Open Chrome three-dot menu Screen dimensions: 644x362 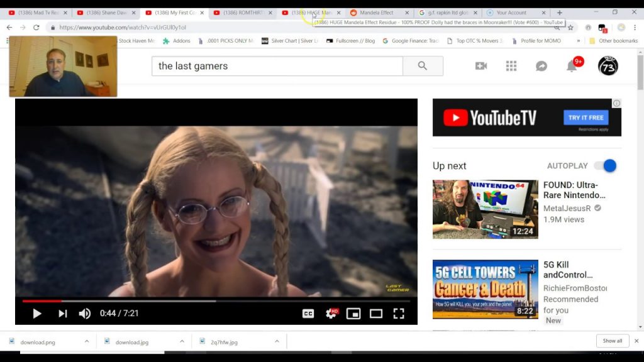pyautogui.click(x=635, y=28)
